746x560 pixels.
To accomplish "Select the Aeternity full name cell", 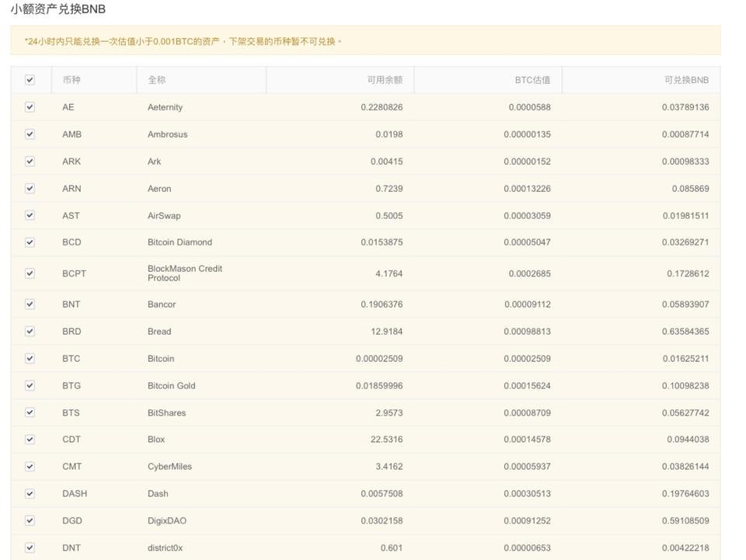I will click(x=165, y=107).
